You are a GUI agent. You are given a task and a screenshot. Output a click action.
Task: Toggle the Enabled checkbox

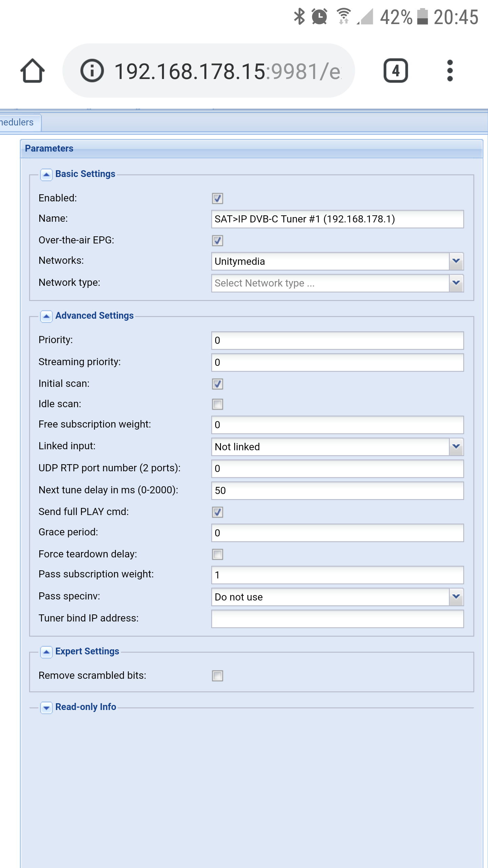coord(218,198)
